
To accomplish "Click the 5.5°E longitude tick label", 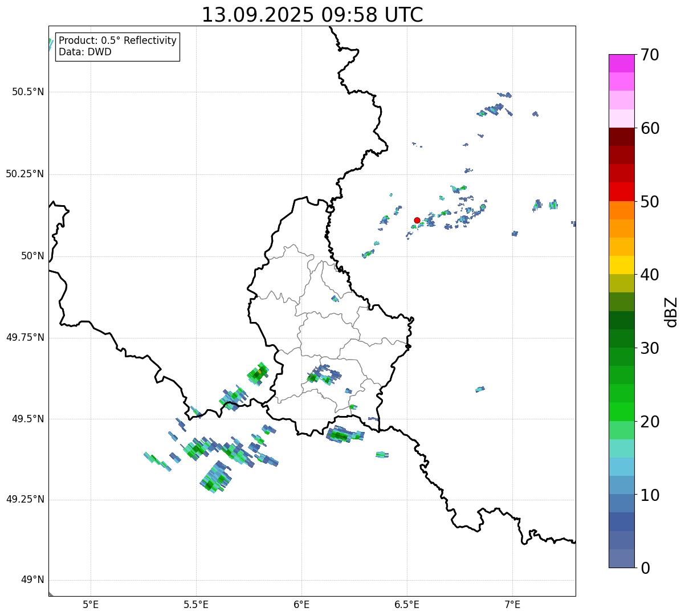I will pos(196,604).
